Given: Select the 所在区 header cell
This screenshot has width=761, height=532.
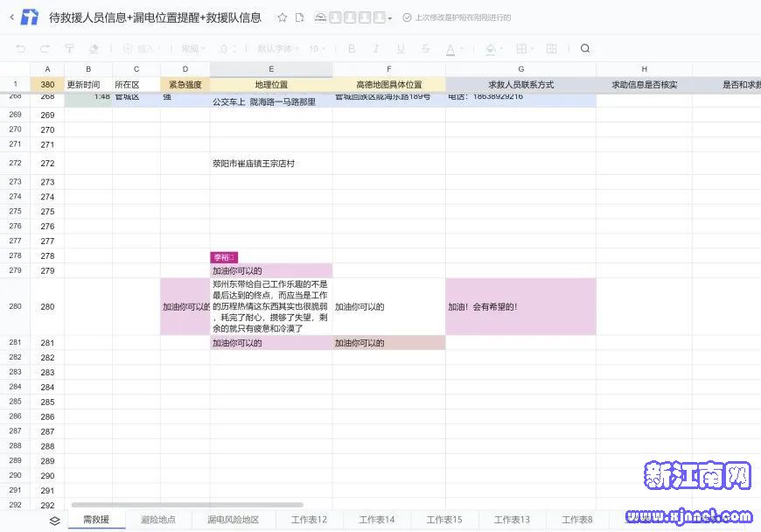Looking at the screenshot, I should [x=136, y=85].
